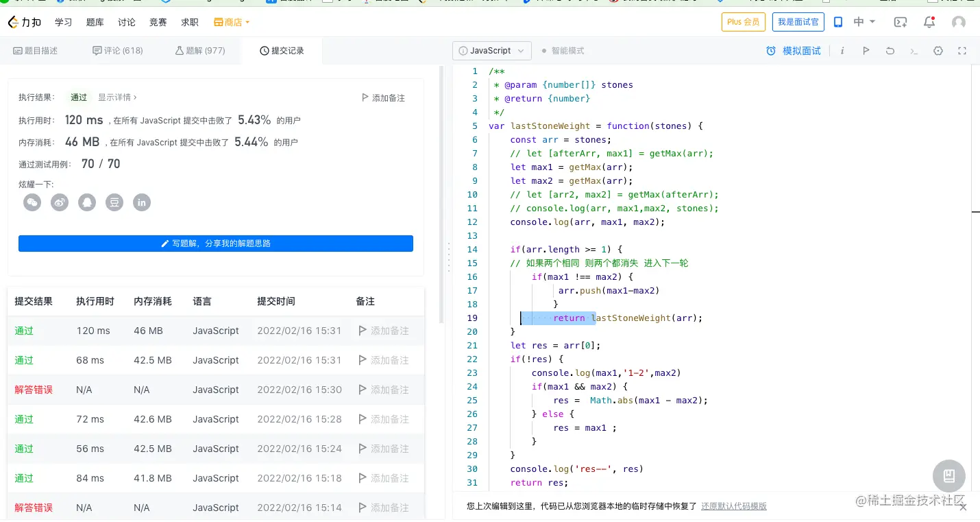This screenshot has width=980, height=522.
Task: Open the floating notes button
Action: 949,475
